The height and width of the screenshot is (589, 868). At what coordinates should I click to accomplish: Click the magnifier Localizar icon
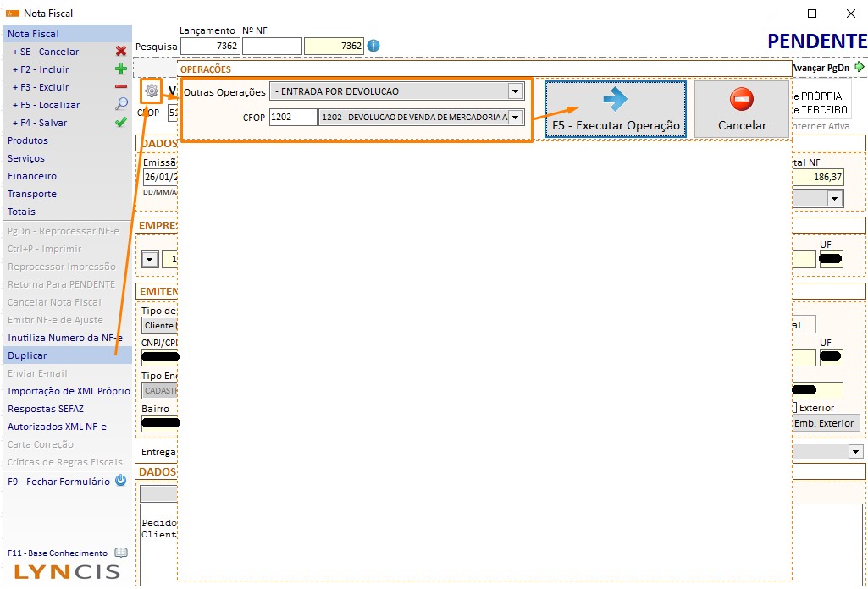[120, 105]
